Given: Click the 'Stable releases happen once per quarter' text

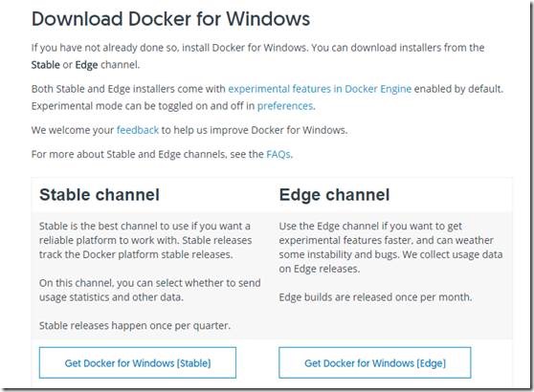Looking at the screenshot, I should click(x=135, y=326).
